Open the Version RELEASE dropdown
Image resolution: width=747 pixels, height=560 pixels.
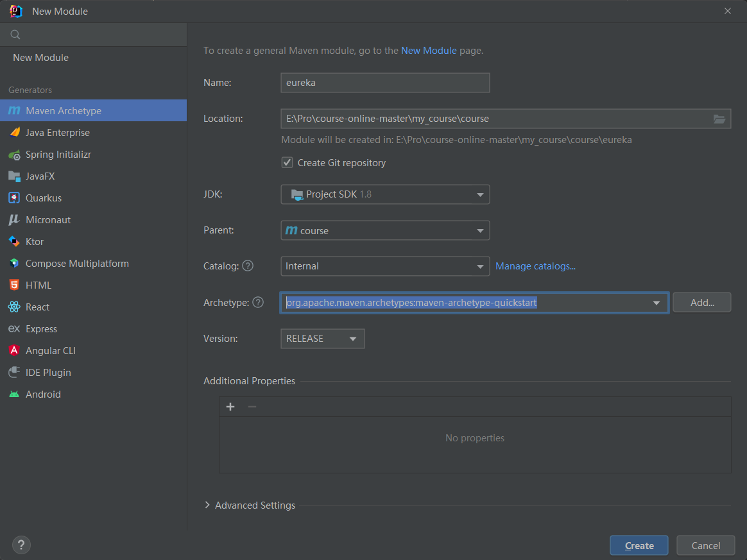322,339
